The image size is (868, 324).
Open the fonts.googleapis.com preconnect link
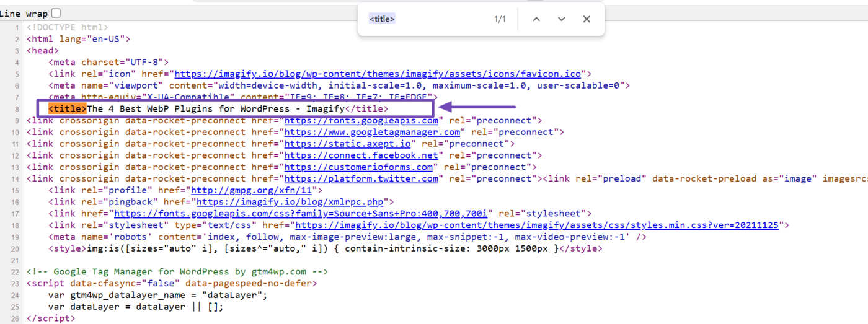point(361,121)
